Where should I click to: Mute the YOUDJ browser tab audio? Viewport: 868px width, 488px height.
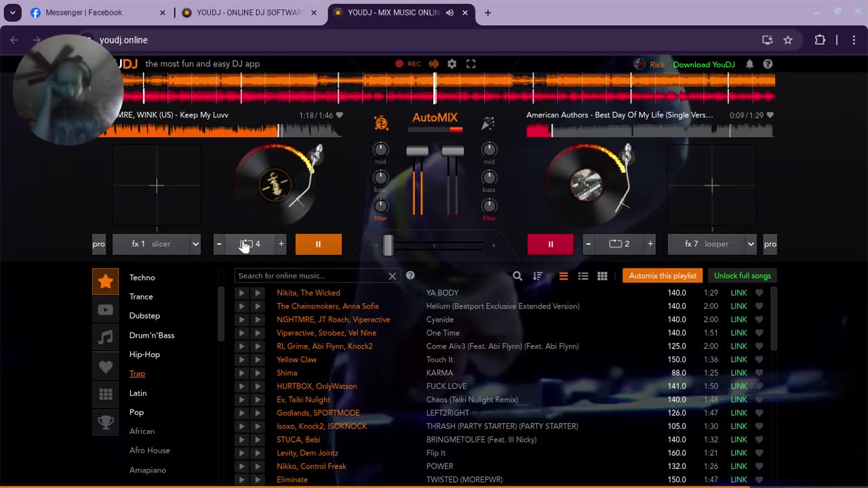click(x=450, y=12)
